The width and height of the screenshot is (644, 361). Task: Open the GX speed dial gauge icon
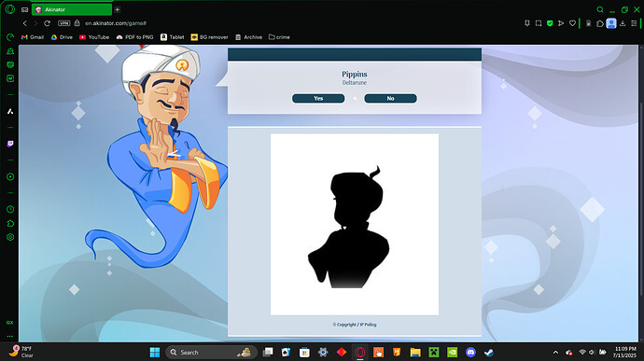pyautogui.click(x=10, y=37)
